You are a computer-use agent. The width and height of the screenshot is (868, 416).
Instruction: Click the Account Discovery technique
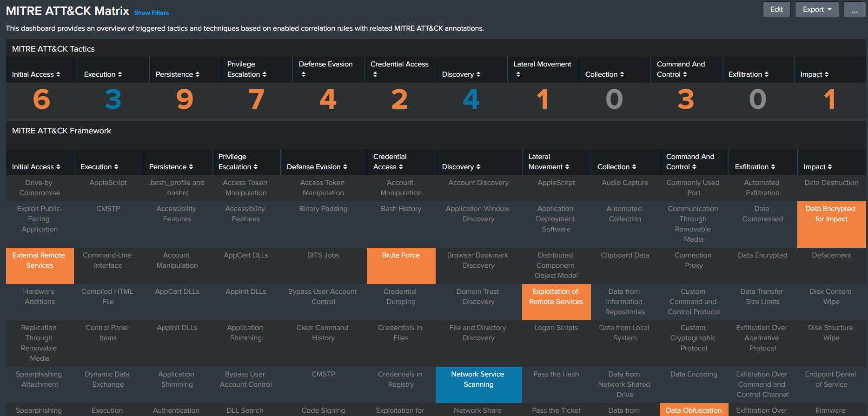click(x=478, y=183)
